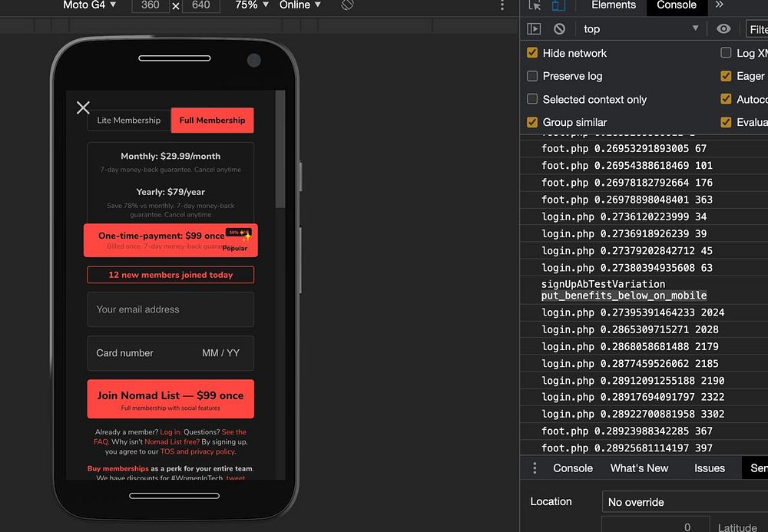The width and height of the screenshot is (768, 532).
Task: Open the Location No override dropdown
Action: point(685,501)
